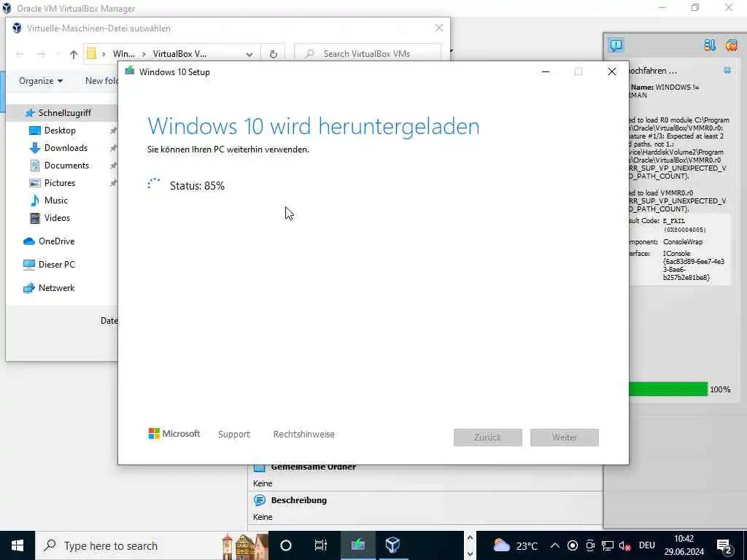Click the Beschreibung speech bubble icon

click(x=259, y=500)
